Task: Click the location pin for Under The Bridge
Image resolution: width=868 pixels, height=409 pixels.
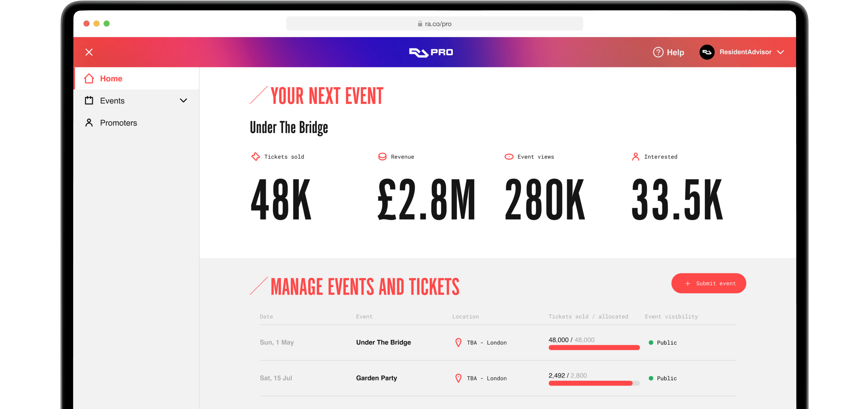Action: (458, 343)
